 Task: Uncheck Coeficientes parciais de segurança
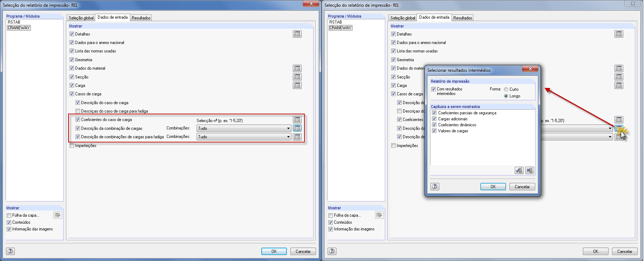click(x=434, y=113)
